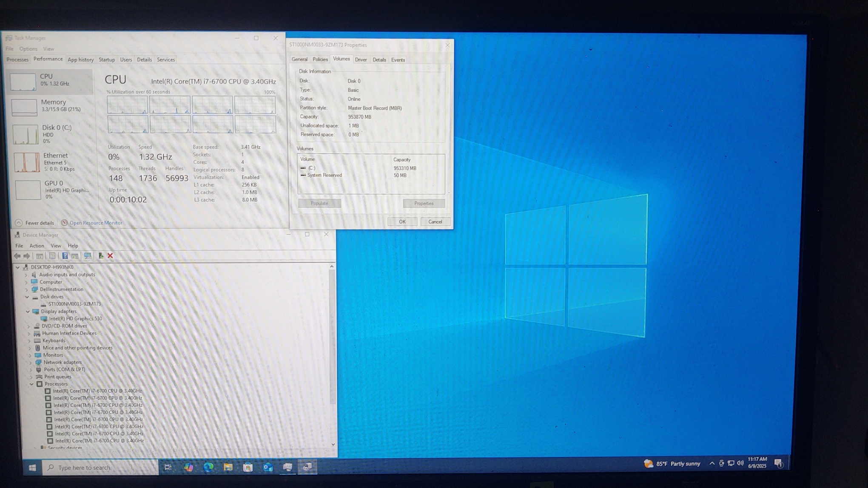Click the Update device driver toolbar icon
The height and width of the screenshot is (488, 868).
(x=101, y=256)
